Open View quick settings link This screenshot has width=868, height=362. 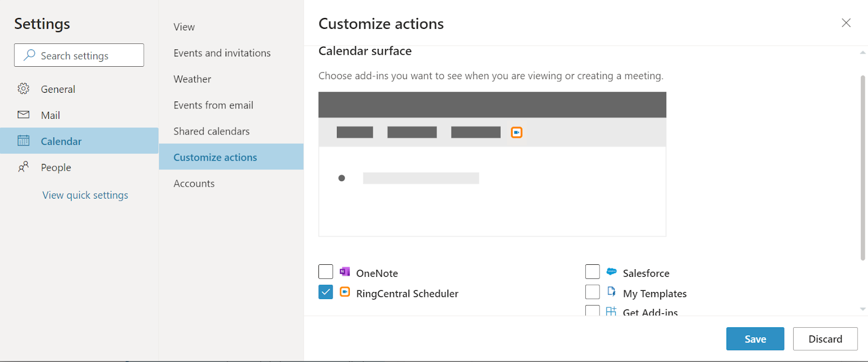click(85, 195)
